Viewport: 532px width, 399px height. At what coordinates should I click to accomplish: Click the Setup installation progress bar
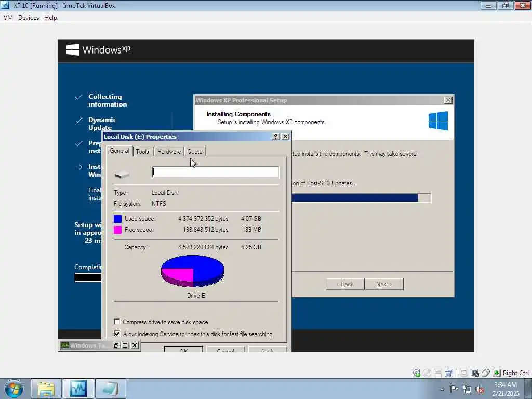[x=362, y=198]
